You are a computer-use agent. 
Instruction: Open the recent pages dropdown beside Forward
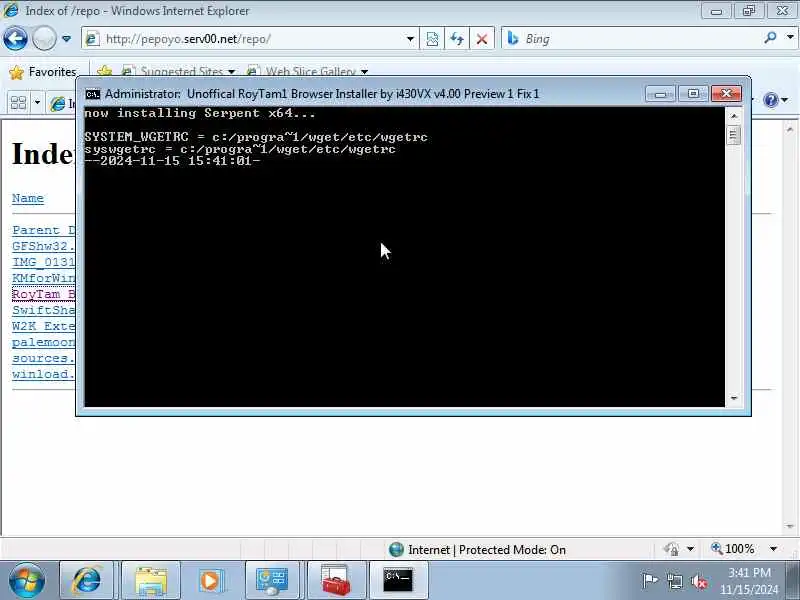click(x=66, y=39)
